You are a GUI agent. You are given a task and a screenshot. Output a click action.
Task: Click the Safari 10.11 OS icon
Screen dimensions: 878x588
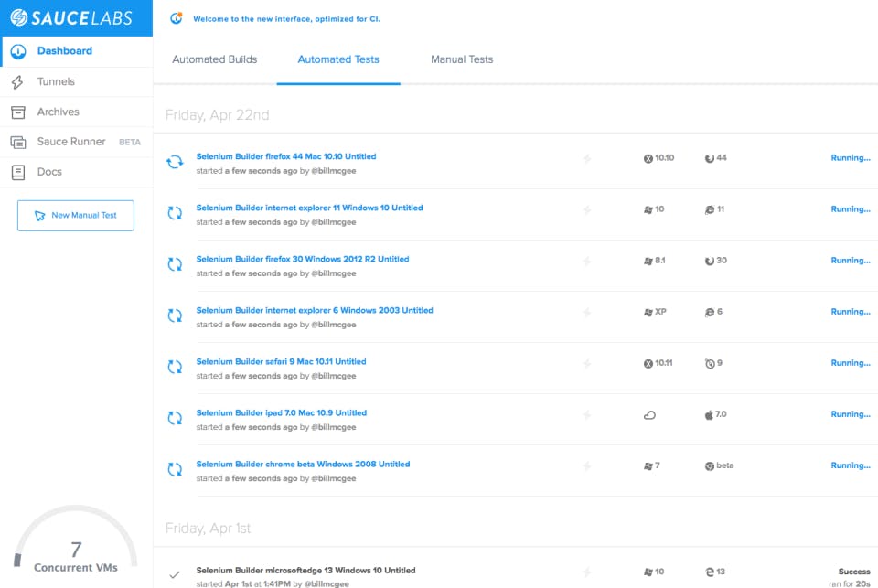pyautogui.click(x=650, y=363)
